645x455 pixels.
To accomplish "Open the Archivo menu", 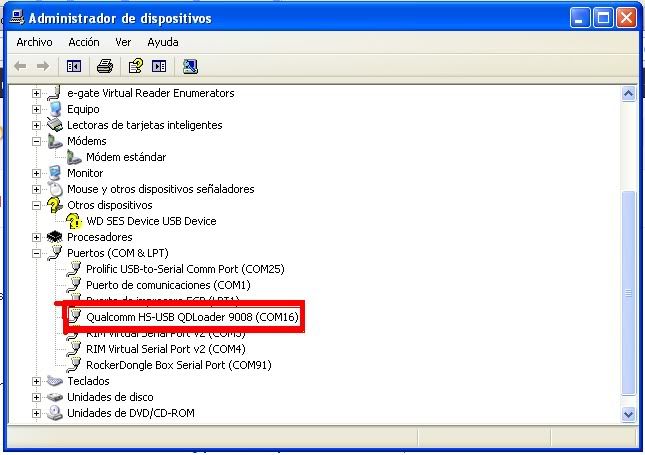I will coord(34,42).
